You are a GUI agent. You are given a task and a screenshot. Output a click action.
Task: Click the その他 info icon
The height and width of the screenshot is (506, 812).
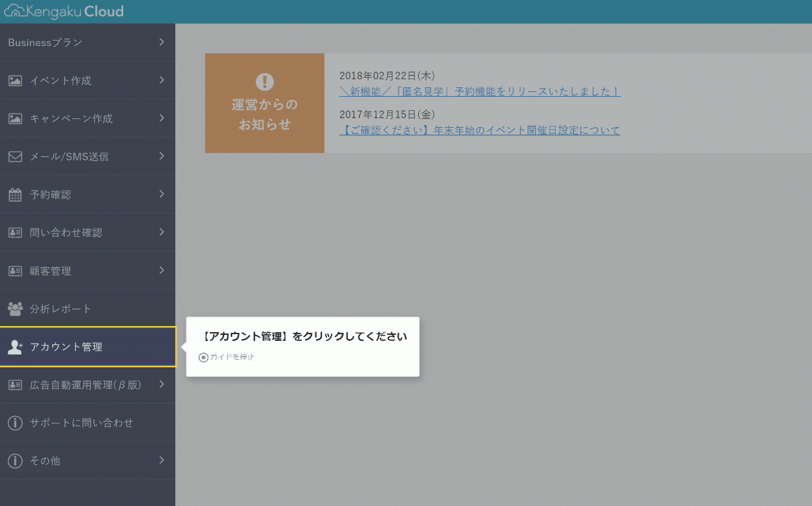click(14, 461)
